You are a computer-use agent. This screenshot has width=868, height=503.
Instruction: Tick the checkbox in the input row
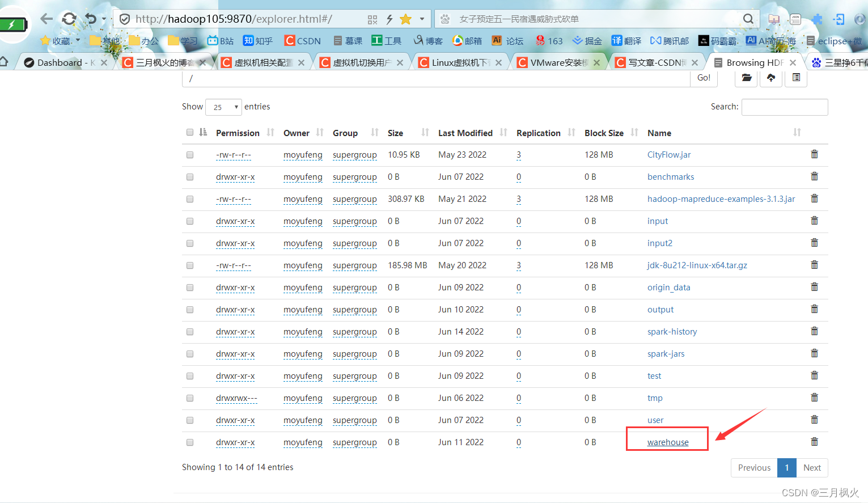pyautogui.click(x=190, y=221)
